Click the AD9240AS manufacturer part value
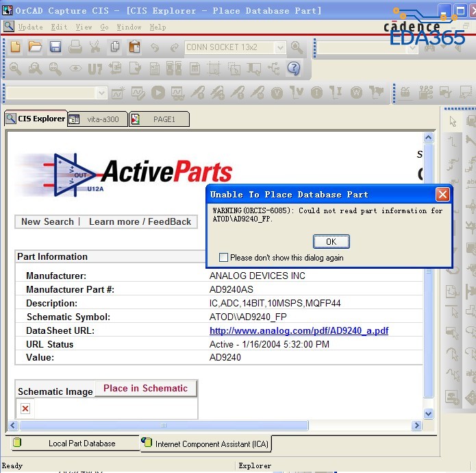The width and height of the screenshot is (476, 473). point(231,289)
